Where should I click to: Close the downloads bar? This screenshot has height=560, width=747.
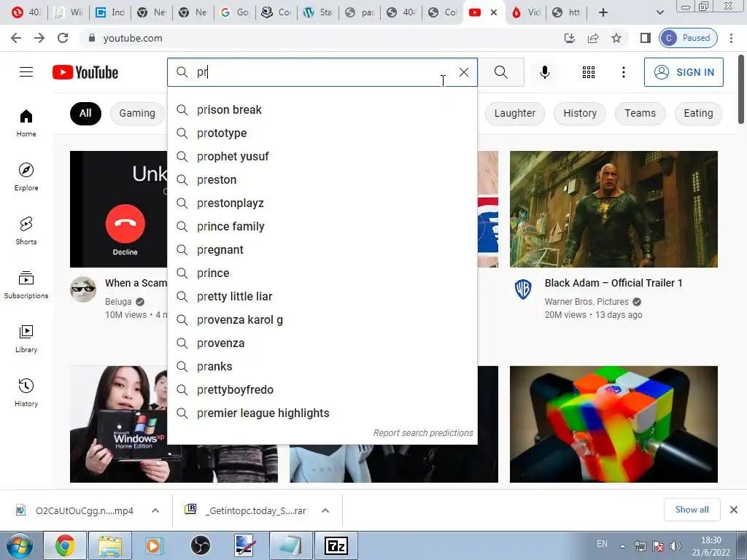coord(734,510)
